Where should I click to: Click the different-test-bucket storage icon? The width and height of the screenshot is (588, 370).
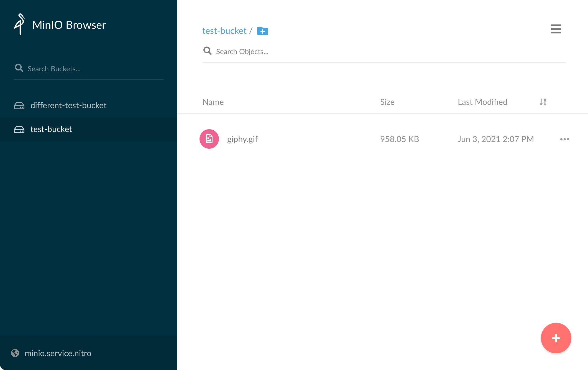pos(19,105)
